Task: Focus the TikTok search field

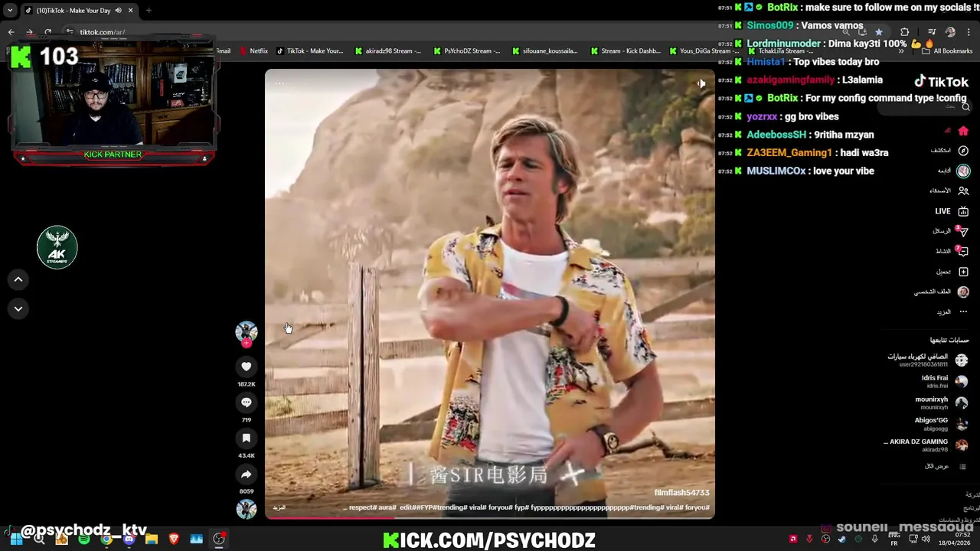Action: [924, 107]
